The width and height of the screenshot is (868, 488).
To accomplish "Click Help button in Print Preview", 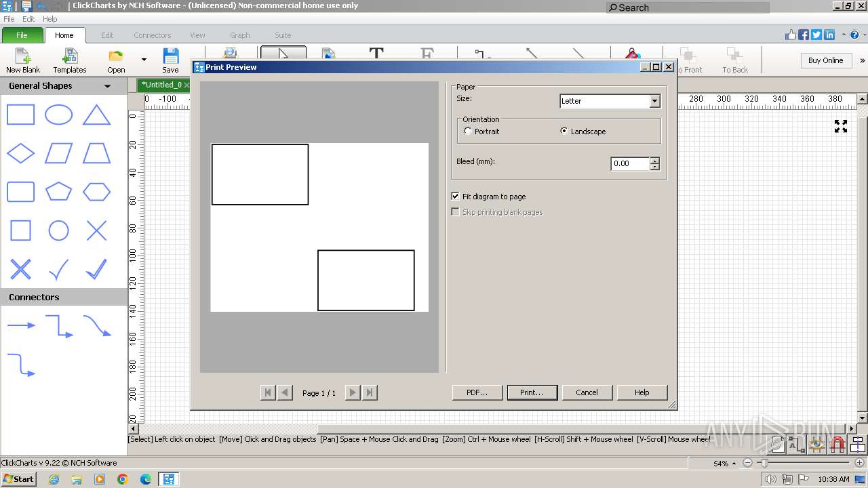I will click(642, 392).
